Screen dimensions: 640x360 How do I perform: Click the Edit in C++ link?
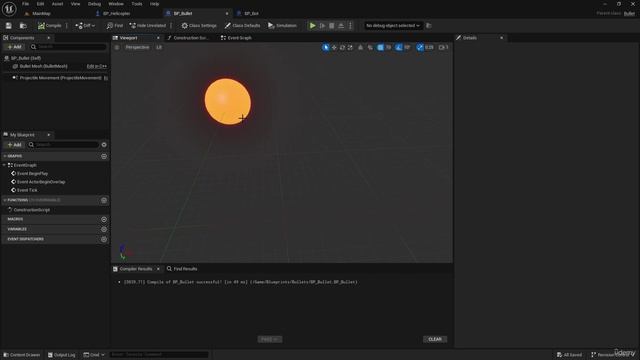coord(97,66)
